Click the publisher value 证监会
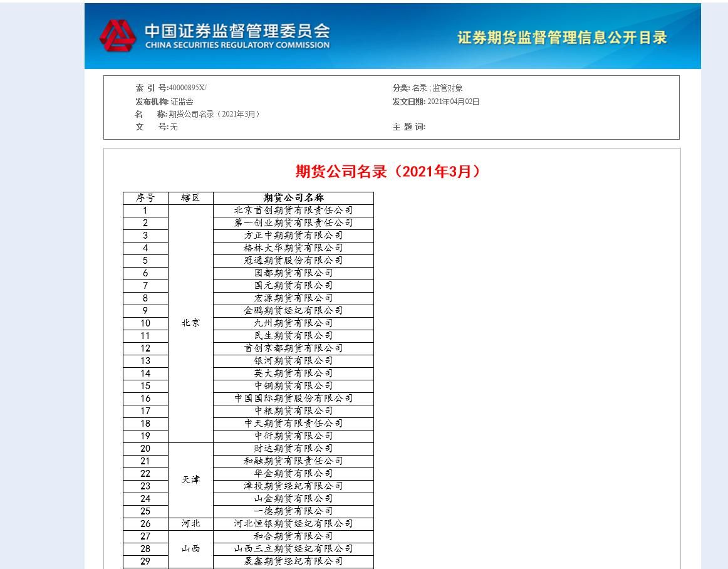Viewport: 728px width, 569px height. tap(182, 102)
